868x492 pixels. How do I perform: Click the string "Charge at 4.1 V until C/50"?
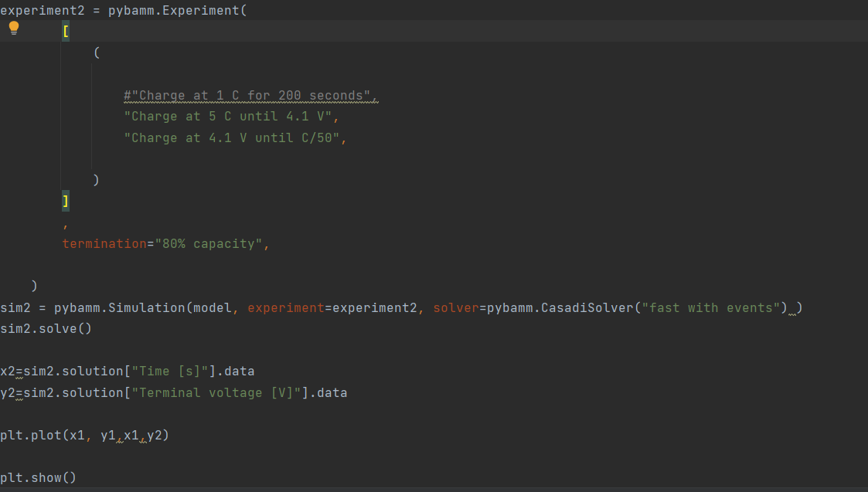pyautogui.click(x=231, y=137)
